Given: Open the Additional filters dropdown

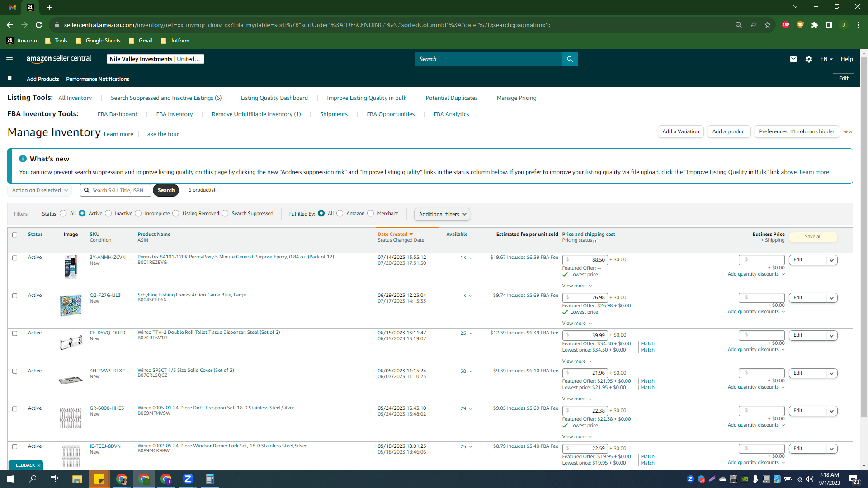Looking at the screenshot, I should tap(442, 214).
